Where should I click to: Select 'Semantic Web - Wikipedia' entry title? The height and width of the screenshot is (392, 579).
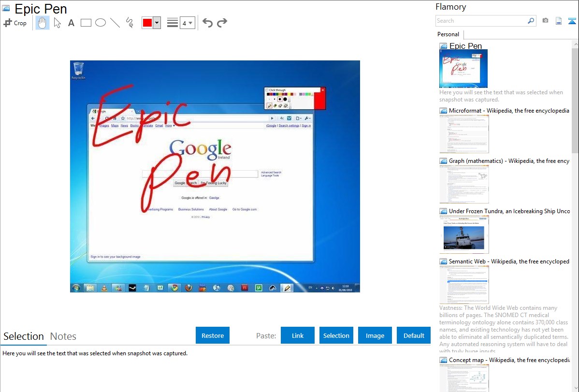coord(509,261)
